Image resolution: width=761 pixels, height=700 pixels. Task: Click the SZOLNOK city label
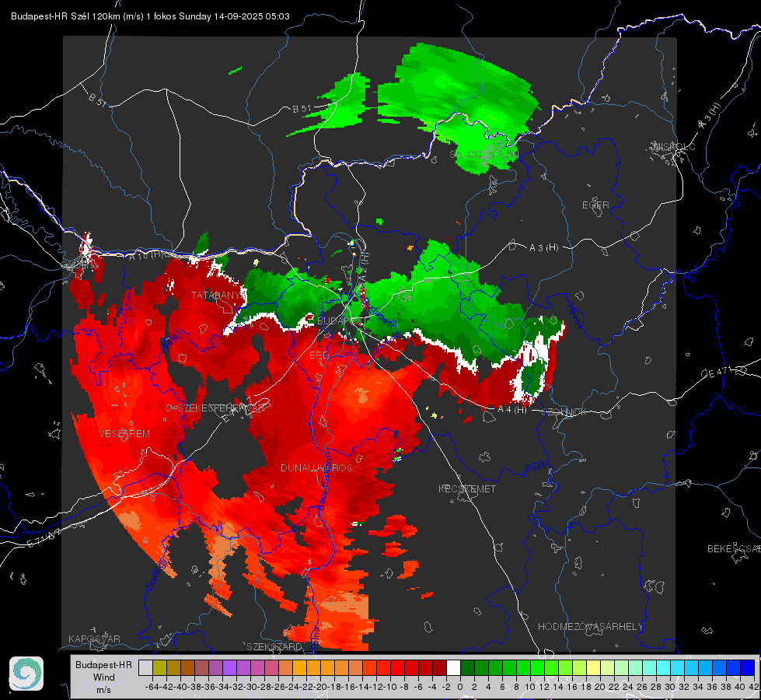point(565,412)
